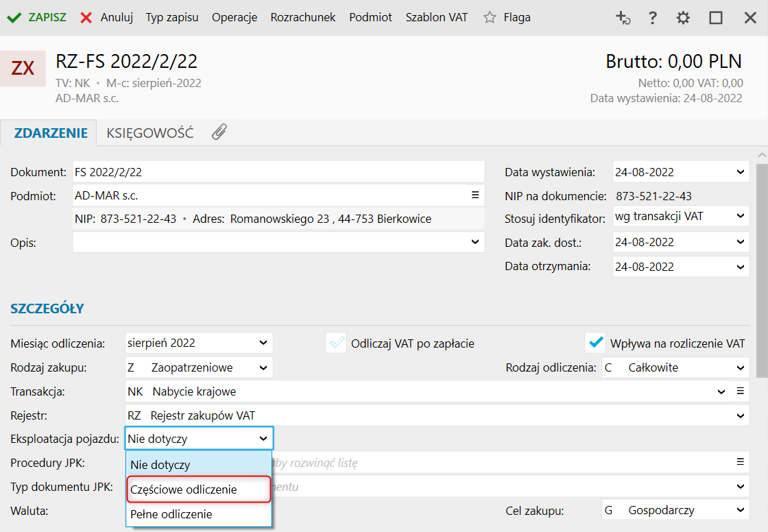Expand the Data wystawienia date dropdown
The width and height of the screenshot is (768, 532).
click(739, 172)
